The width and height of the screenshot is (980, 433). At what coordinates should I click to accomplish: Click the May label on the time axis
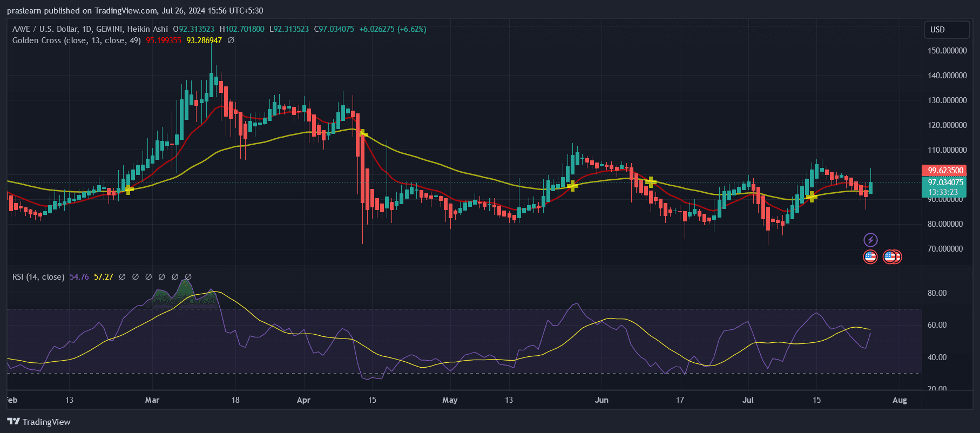[x=450, y=400]
